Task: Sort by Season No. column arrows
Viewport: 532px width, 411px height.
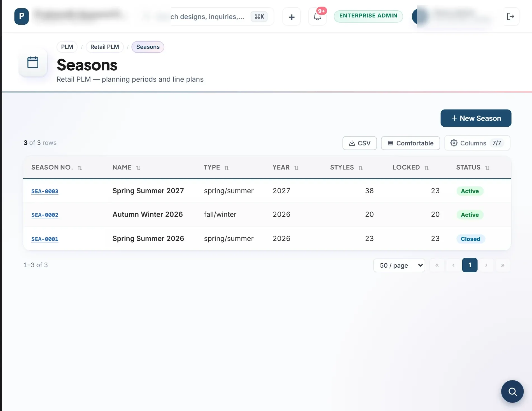Action: tap(80, 168)
